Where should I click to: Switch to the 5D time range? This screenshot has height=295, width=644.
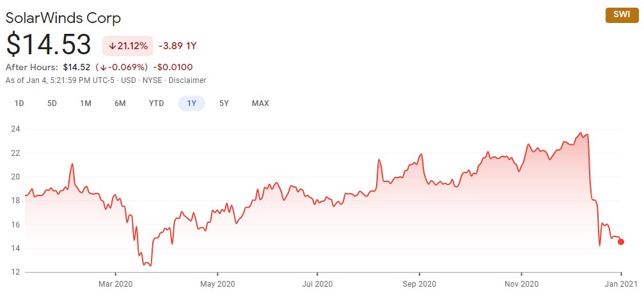click(52, 103)
